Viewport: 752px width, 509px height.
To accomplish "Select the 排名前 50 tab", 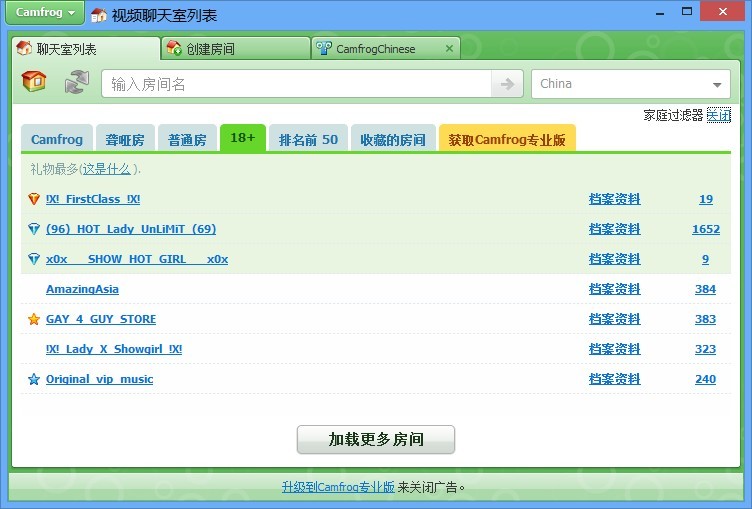I will click(x=308, y=139).
